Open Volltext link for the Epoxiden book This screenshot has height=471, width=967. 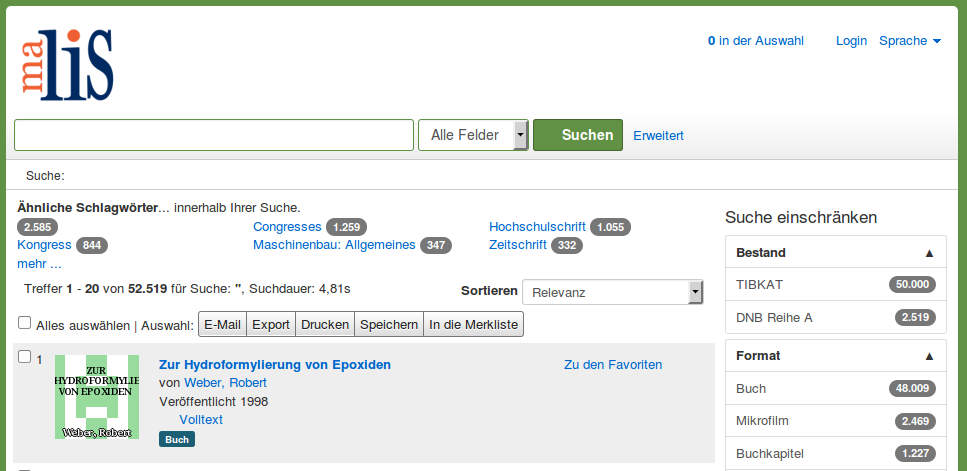point(200,420)
